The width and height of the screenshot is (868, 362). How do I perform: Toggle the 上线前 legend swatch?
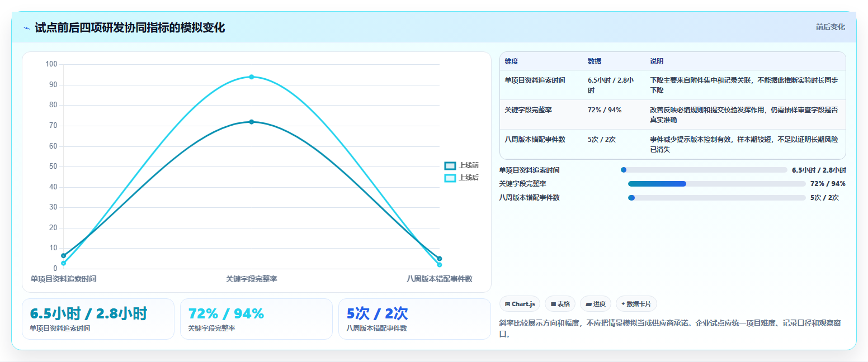click(x=450, y=165)
